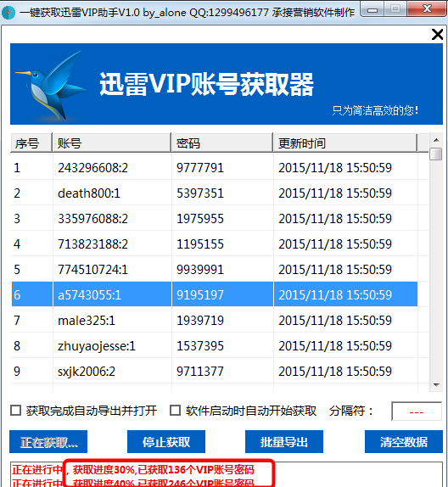Viewport: 448px width, 487px height.
Task: Click the hummingbird logo in banner
Action: pyautogui.click(x=50, y=85)
